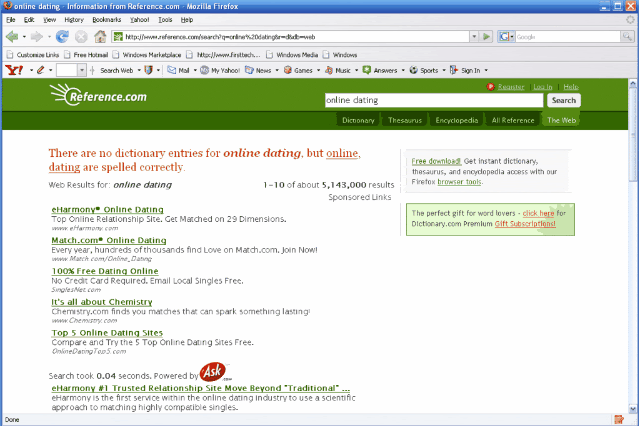The image size is (639, 426).
Task: Click the Yahoo toolbar pencil icon
Action: point(40,70)
